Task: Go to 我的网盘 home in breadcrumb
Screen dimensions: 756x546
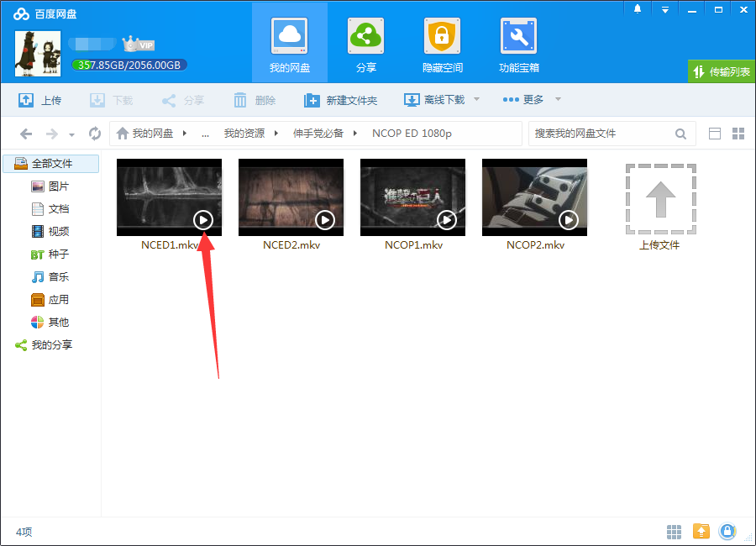Action: pos(144,133)
